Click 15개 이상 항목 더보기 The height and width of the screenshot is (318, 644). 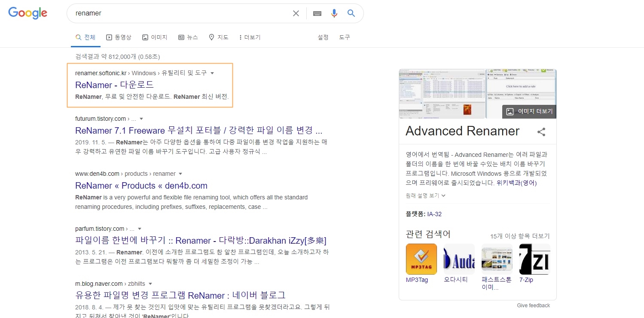tap(520, 236)
